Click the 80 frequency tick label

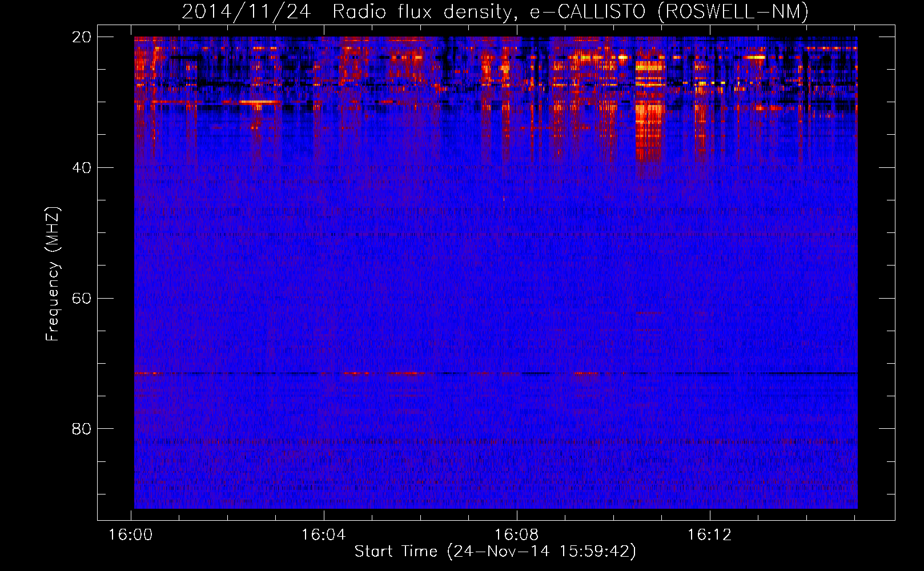82,429
